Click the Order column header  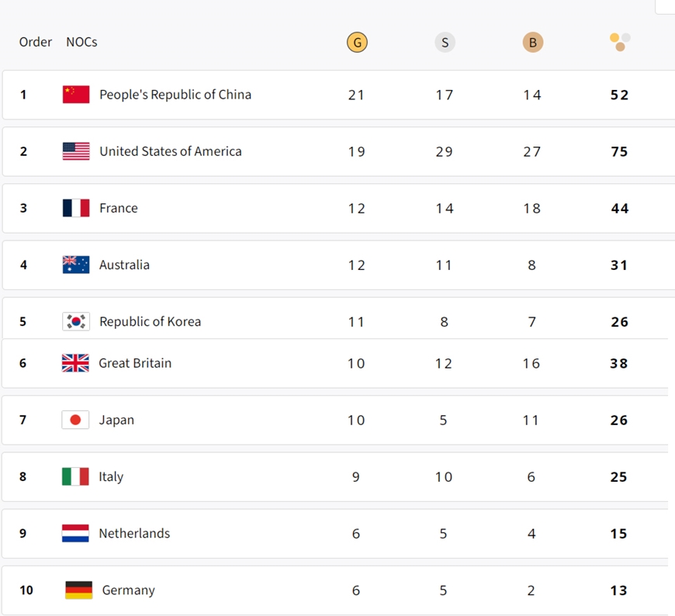pos(36,42)
